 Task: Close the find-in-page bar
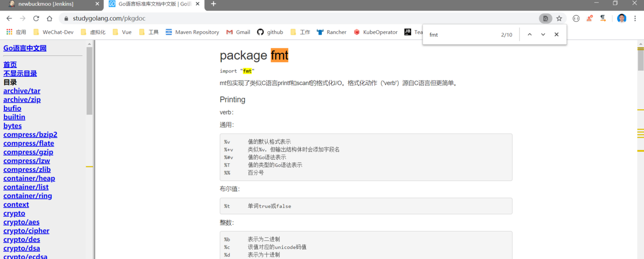click(x=556, y=35)
